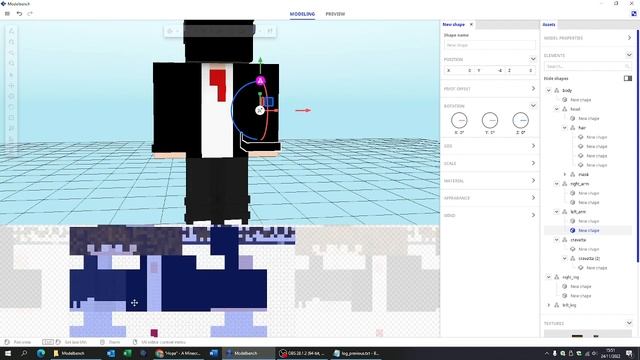Open Excel from the taskbar
The width and height of the screenshot is (640, 360).
click(x=127, y=353)
